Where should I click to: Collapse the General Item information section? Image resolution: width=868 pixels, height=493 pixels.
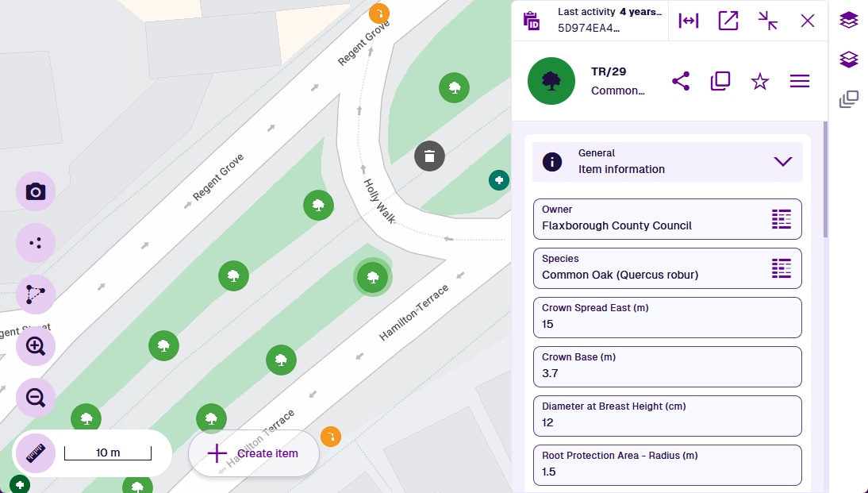[x=783, y=161]
